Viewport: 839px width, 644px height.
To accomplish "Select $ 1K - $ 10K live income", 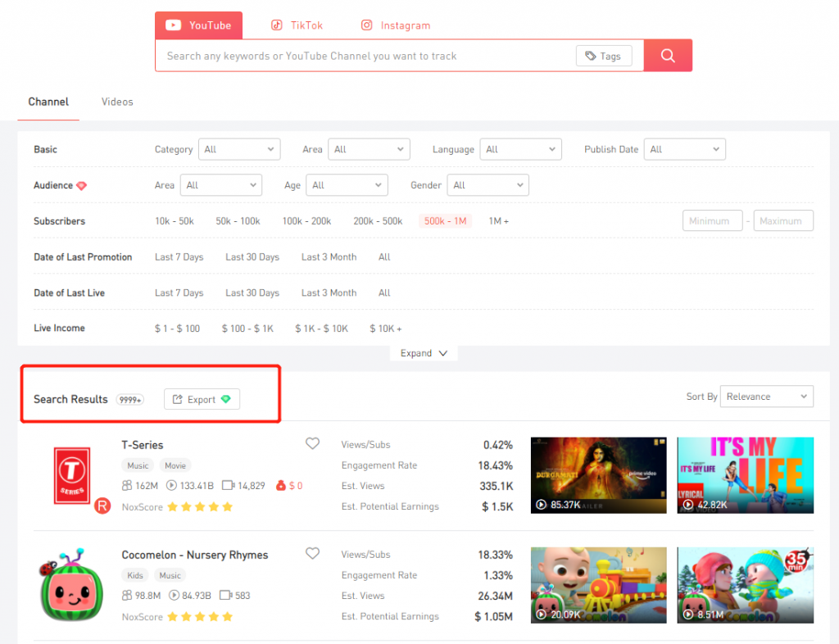I will 321,329.
